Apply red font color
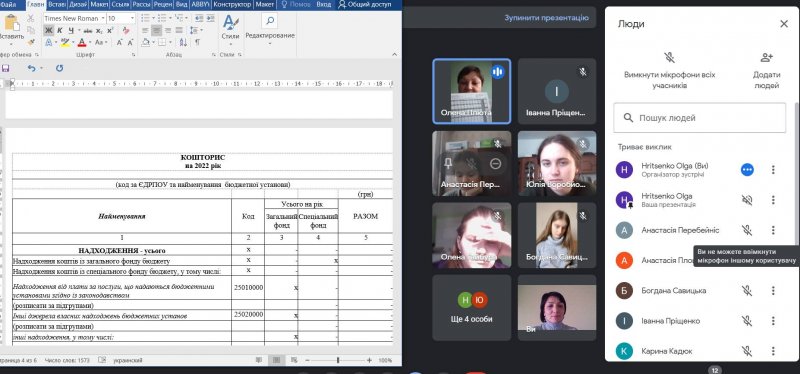 click(82, 42)
